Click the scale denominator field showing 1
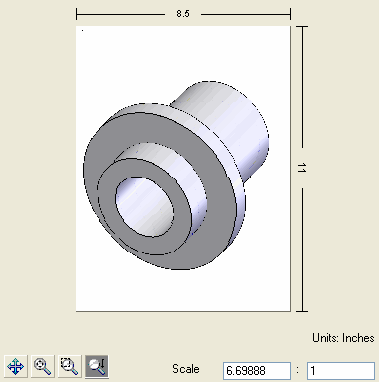The height and width of the screenshot is (382, 379). click(341, 371)
